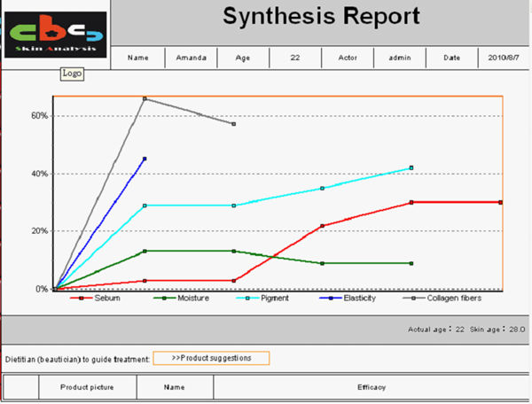The image size is (532, 404).
Task: Click the last data point of the Pigment line
Action: point(411,167)
